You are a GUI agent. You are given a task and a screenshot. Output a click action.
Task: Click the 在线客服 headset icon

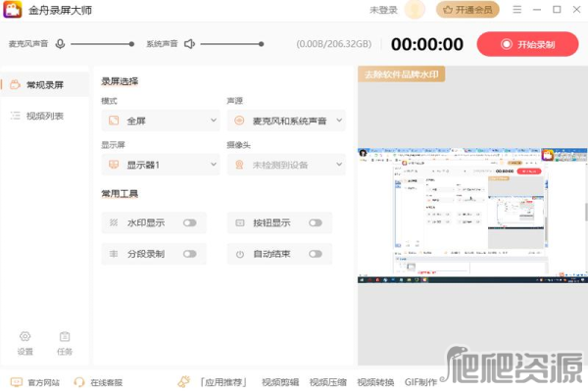point(79,382)
